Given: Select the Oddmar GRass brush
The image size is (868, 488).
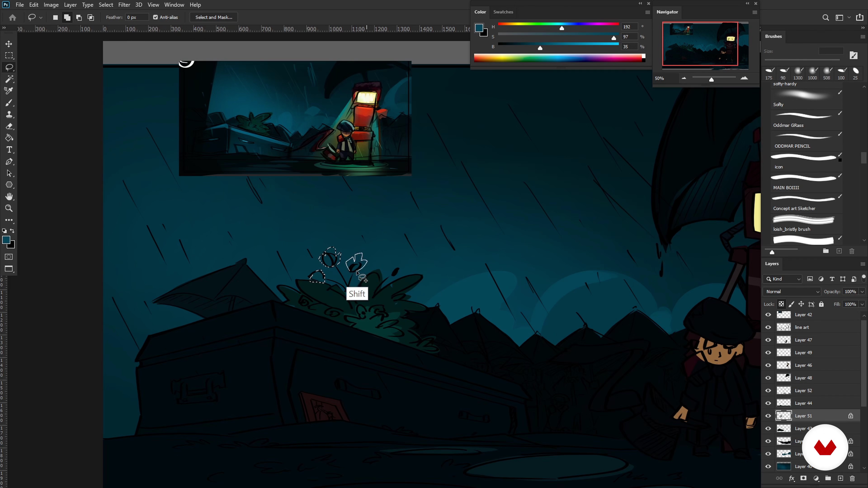Looking at the screenshot, I should coord(807,120).
